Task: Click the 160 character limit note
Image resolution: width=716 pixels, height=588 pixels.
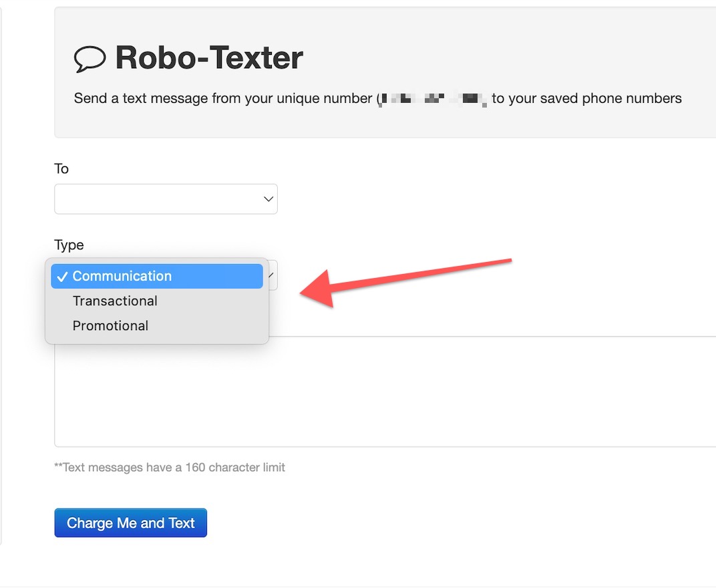Action: click(x=170, y=467)
